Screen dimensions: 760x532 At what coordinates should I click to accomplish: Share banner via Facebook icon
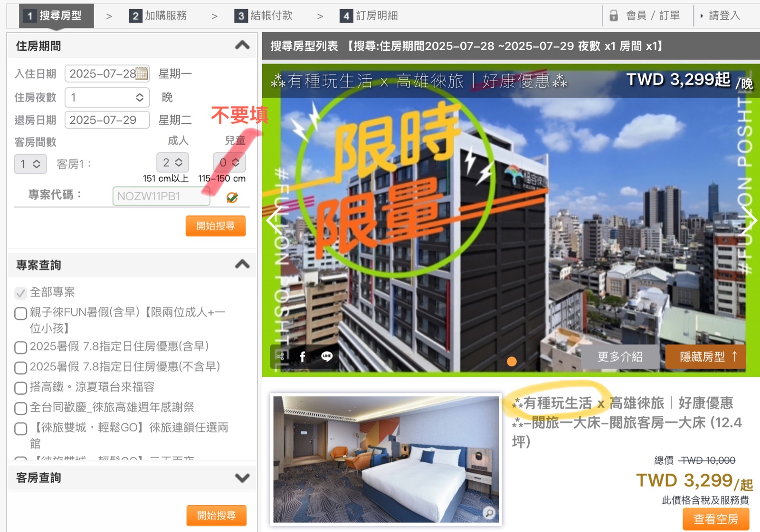click(303, 356)
